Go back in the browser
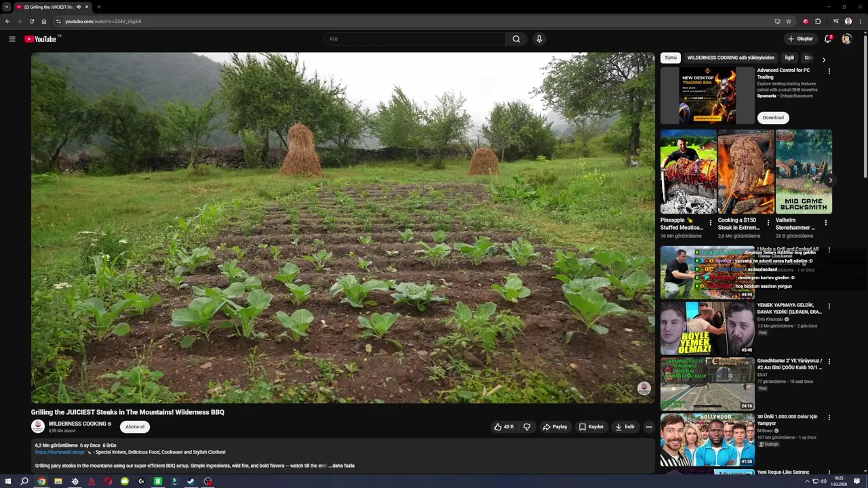868x488 pixels. (7, 21)
